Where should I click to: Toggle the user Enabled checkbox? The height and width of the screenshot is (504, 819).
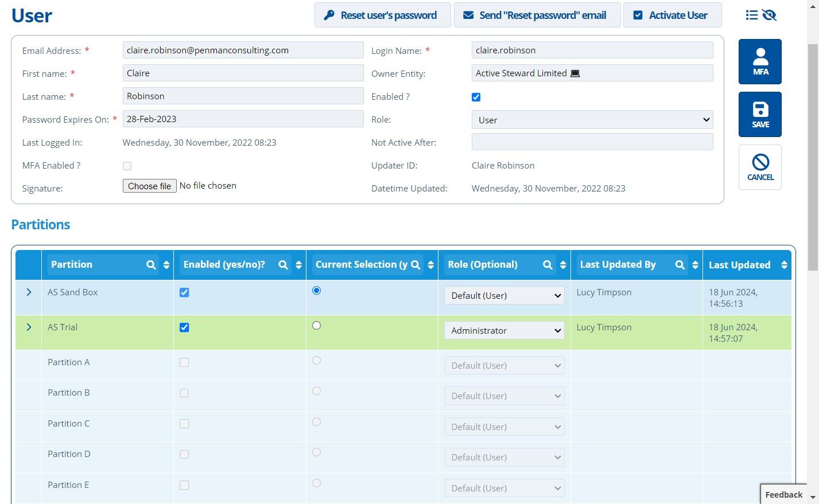pos(476,97)
